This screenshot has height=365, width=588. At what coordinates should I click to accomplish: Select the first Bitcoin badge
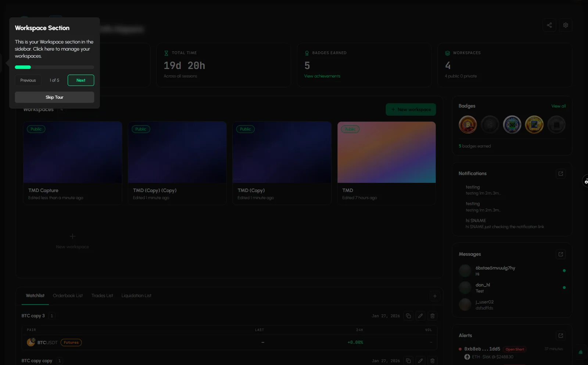468,125
